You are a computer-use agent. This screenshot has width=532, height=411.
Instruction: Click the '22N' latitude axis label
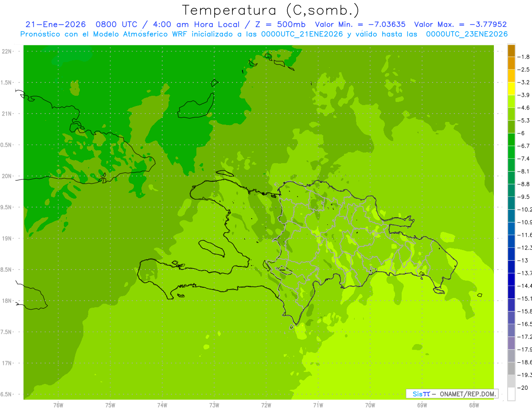coord(7,51)
